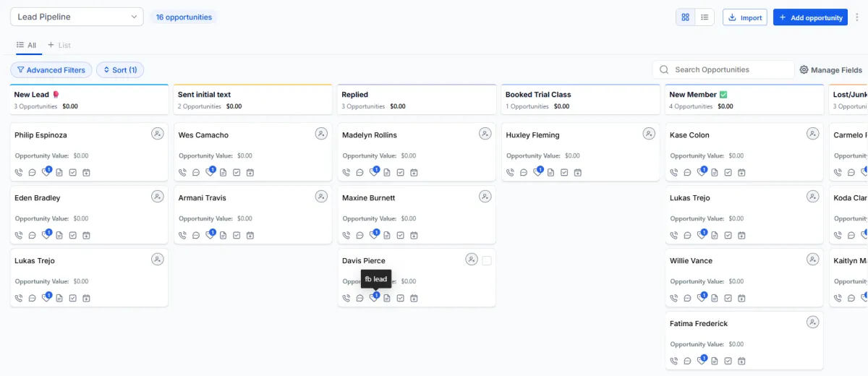868x376 pixels.
Task: Click the task icon on Huxley Fleming's card
Action: pos(564,173)
